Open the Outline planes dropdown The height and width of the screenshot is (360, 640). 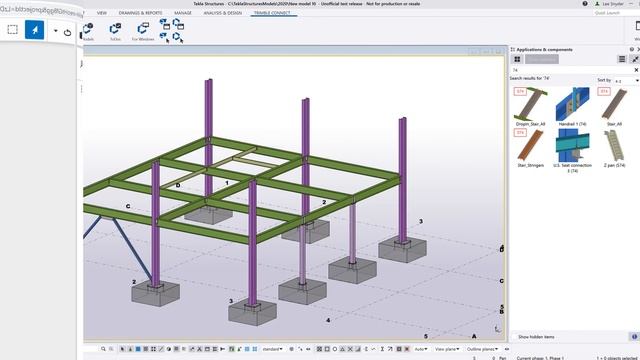(x=482, y=349)
